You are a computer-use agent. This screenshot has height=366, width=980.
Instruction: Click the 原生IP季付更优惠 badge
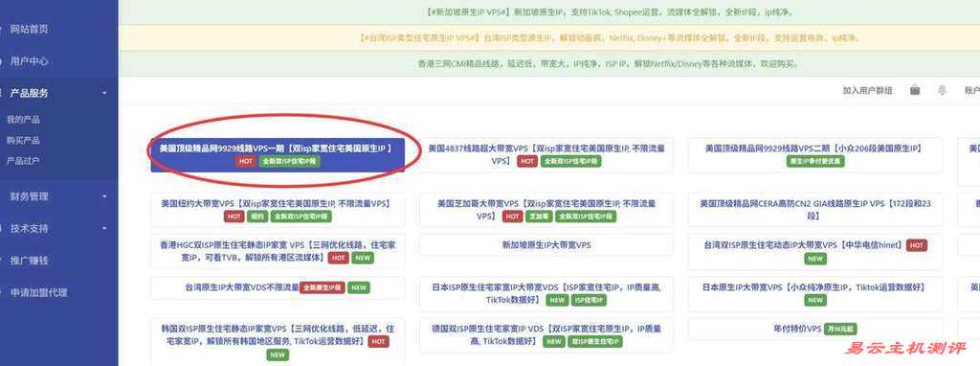click(x=815, y=161)
